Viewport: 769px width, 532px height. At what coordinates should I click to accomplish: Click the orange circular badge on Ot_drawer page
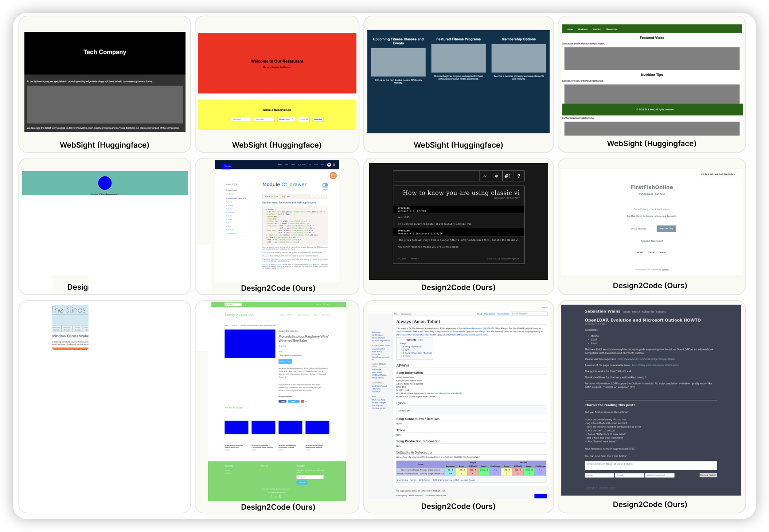[333, 176]
